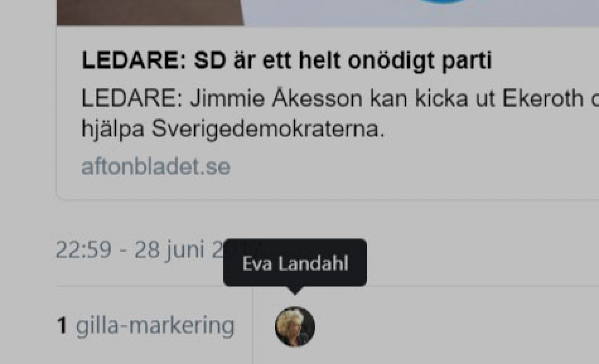Click the "28 juni" date text
This screenshot has width=599, height=364.
(x=169, y=250)
